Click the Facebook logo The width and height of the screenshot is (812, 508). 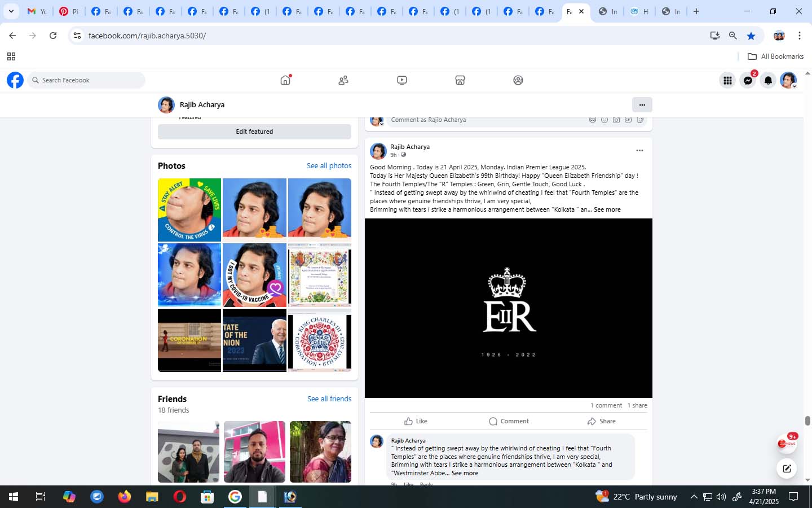15,80
